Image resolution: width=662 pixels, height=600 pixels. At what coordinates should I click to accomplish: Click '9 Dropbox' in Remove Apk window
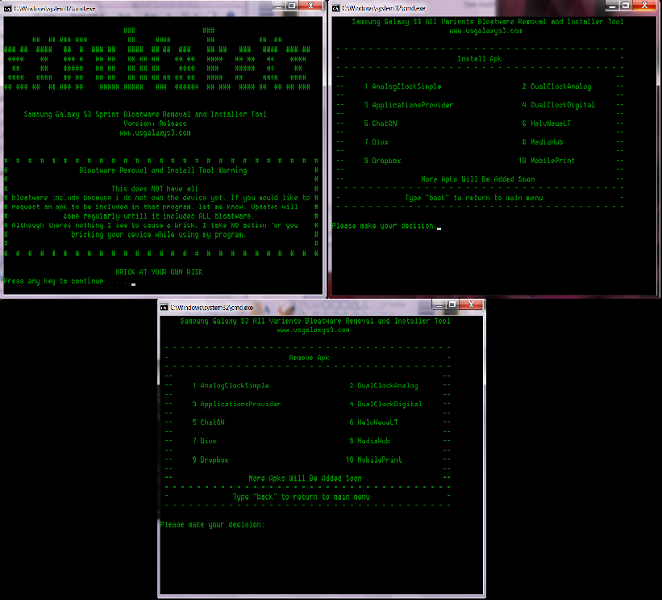click(x=210, y=460)
